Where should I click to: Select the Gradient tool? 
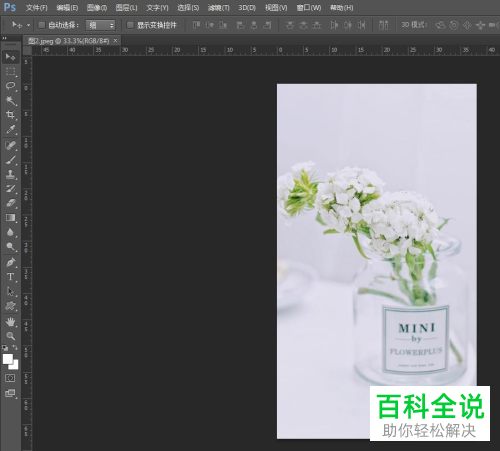click(x=10, y=218)
